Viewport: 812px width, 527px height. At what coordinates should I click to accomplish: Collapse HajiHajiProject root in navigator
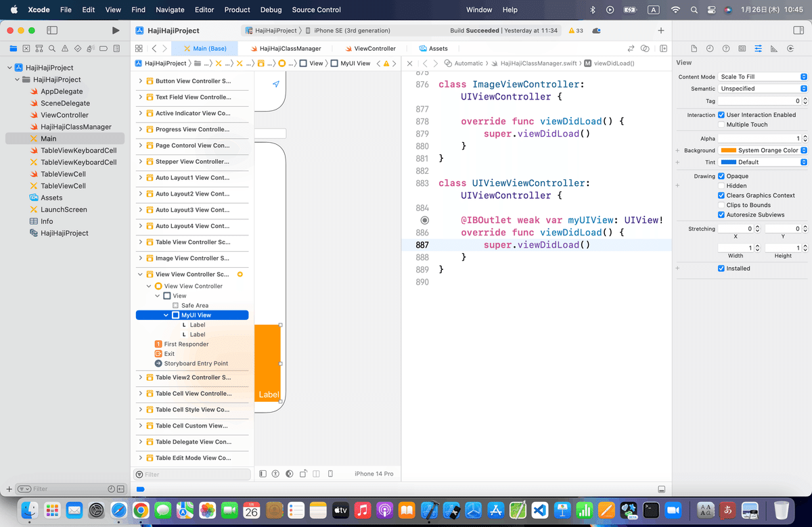click(x=9, y=68)
